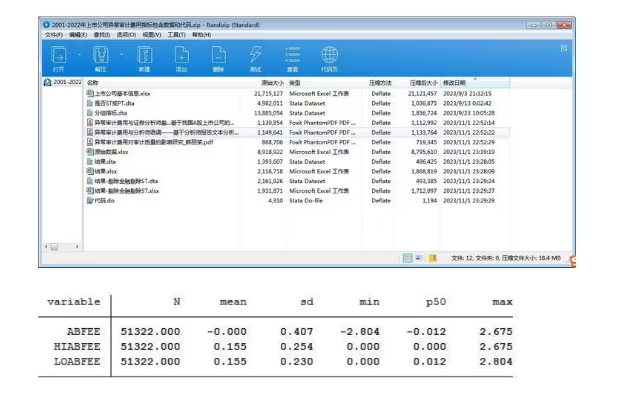Sort by the 修改日期 column header
Image resolution: width=619 pixels, height=400 pixels.
(454, 83)
